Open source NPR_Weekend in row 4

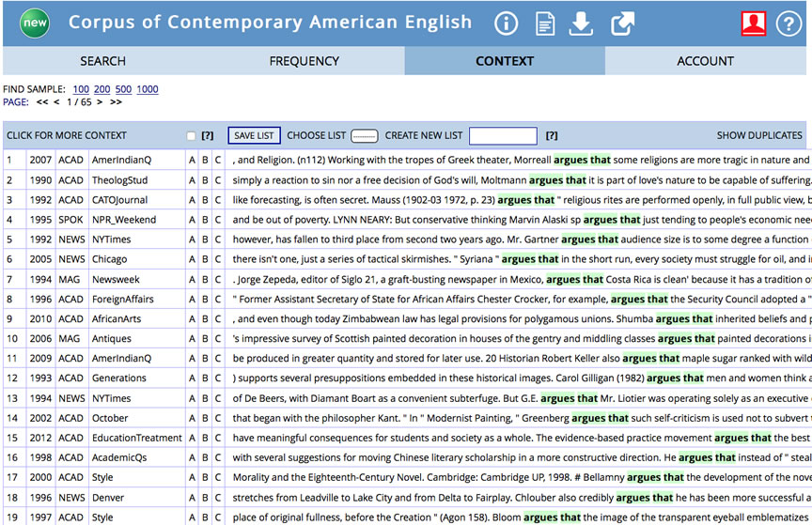click(x=124, y=220)
